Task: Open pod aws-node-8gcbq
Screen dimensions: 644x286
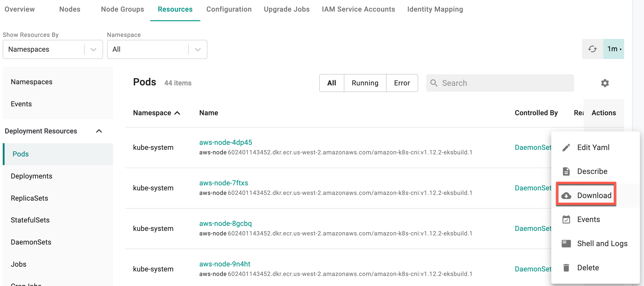Action: pos(226,223)
